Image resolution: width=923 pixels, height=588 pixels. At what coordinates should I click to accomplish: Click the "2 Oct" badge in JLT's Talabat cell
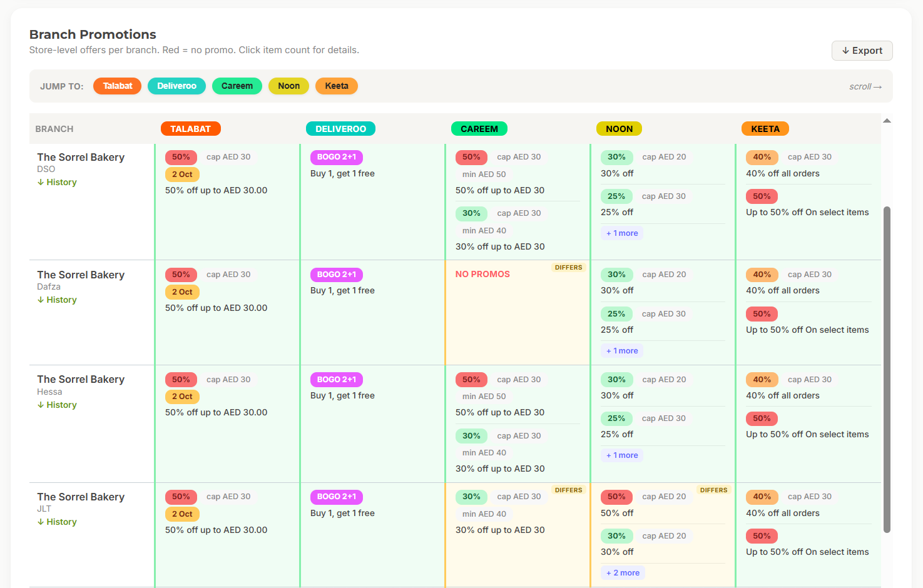coord(182,514)
